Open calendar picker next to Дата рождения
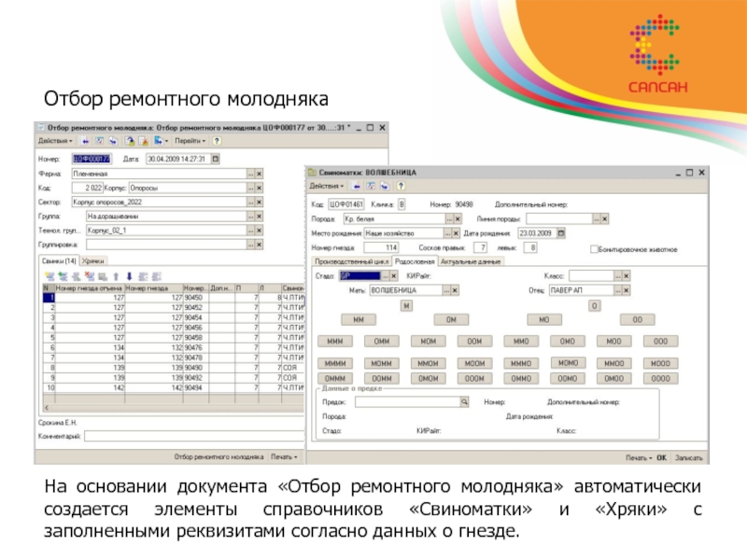The width and height of the screenshot is (747, 560). (x=561, y=233)
